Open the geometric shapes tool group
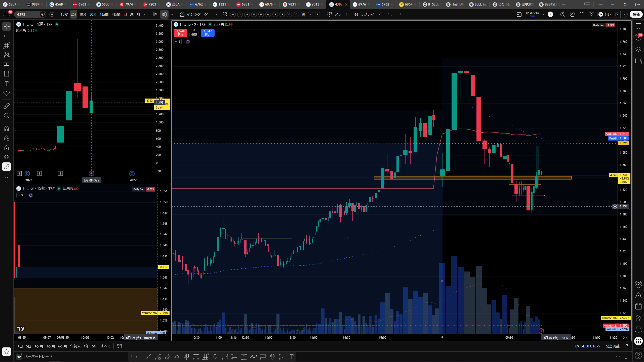Screen dimensions: 644x362 7,74
